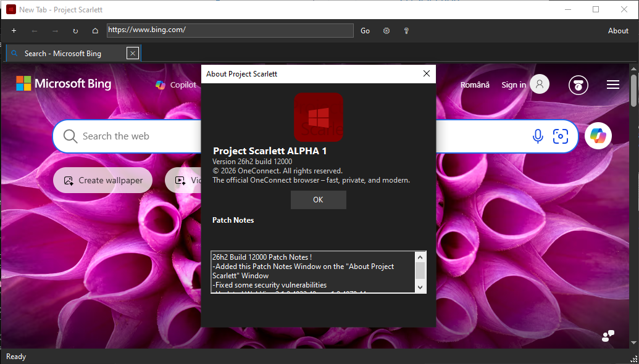639x364 pixels.
Task: Open browser settings gear icon
Action: [386, 31]
